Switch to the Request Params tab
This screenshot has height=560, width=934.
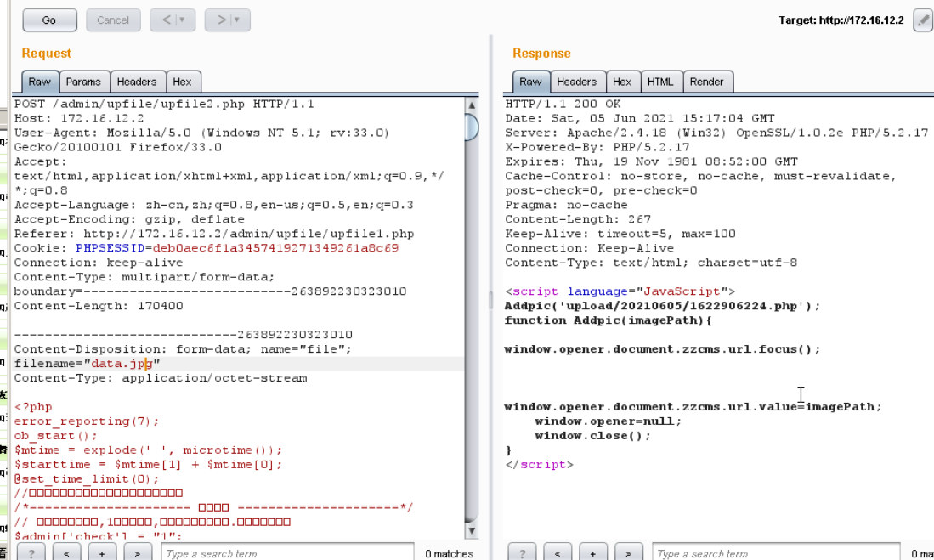point(83,82)
